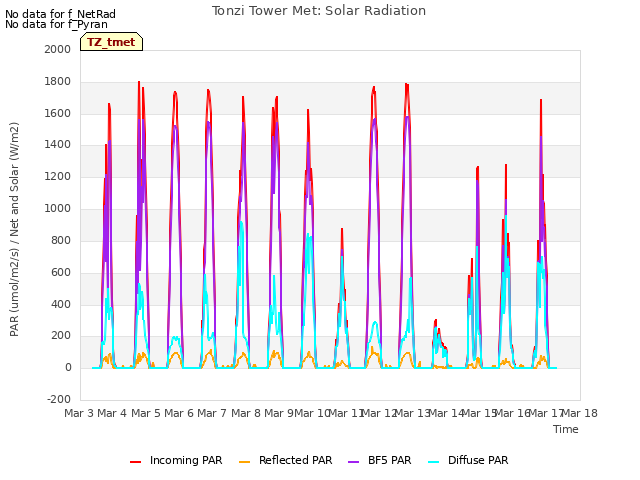Click the 2000 y-axis tick label
Image resolution: width=640 pixels, height=480 pixels.
(x=58, y=49)
